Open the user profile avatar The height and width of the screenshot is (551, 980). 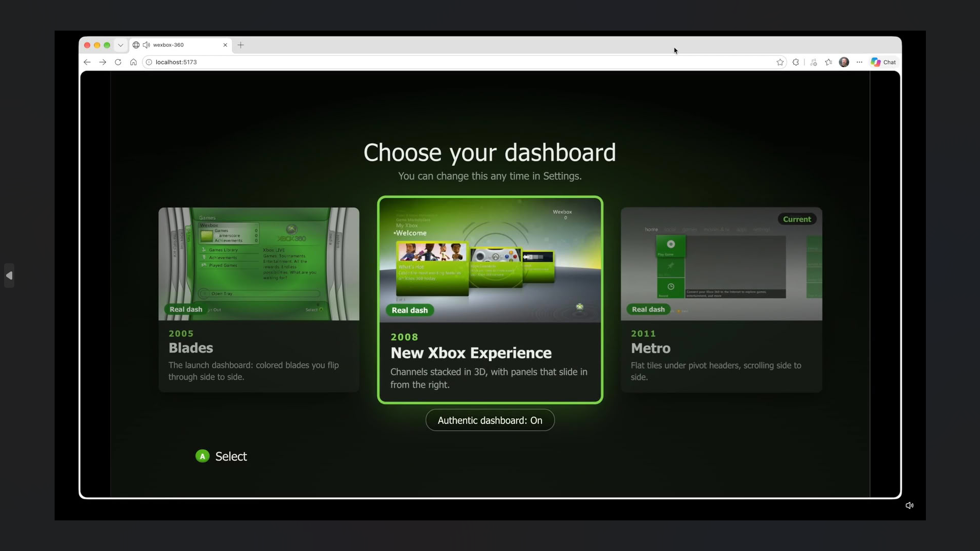(844, 62)
